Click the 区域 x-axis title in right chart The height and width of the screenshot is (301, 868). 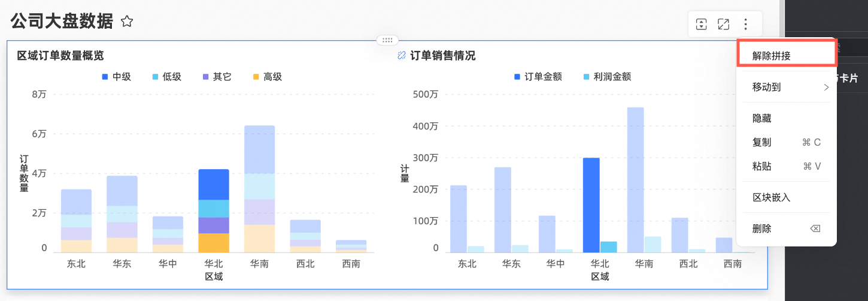[x=600, y=277]
